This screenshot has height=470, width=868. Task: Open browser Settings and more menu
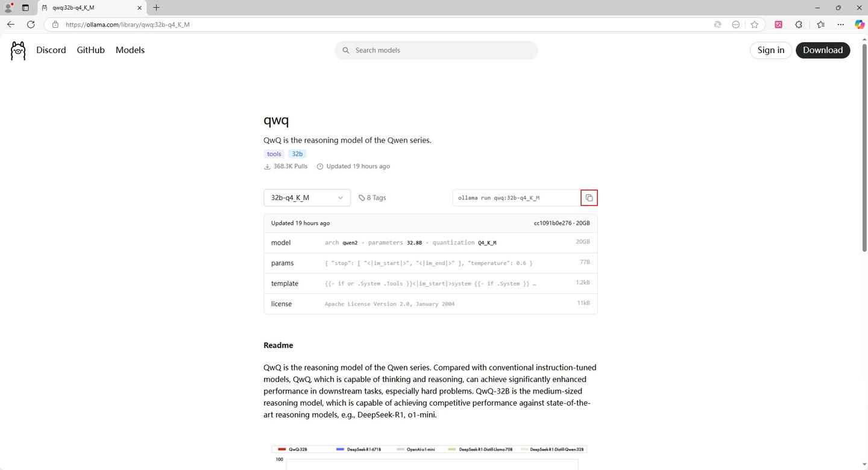coord(840,25)
